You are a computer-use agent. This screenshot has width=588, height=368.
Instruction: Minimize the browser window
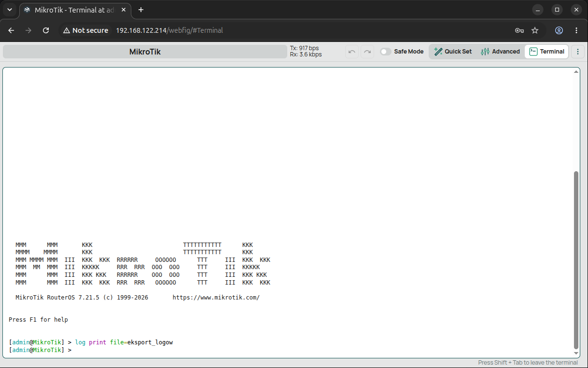click(x=538, y=10)
